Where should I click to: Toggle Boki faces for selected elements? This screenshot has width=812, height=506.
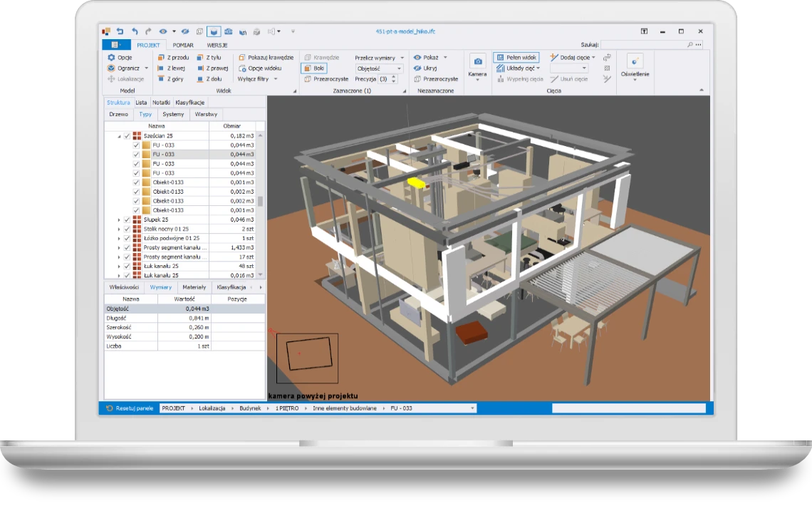(314, 68)
